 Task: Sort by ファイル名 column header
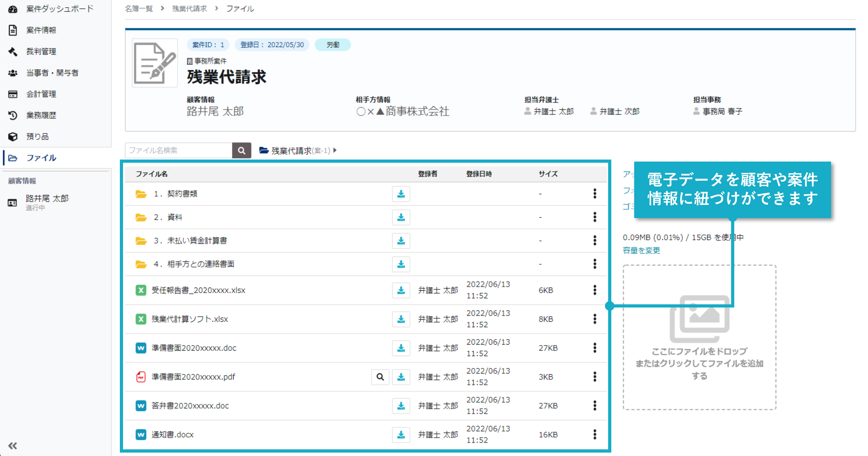tap(151, 174)
